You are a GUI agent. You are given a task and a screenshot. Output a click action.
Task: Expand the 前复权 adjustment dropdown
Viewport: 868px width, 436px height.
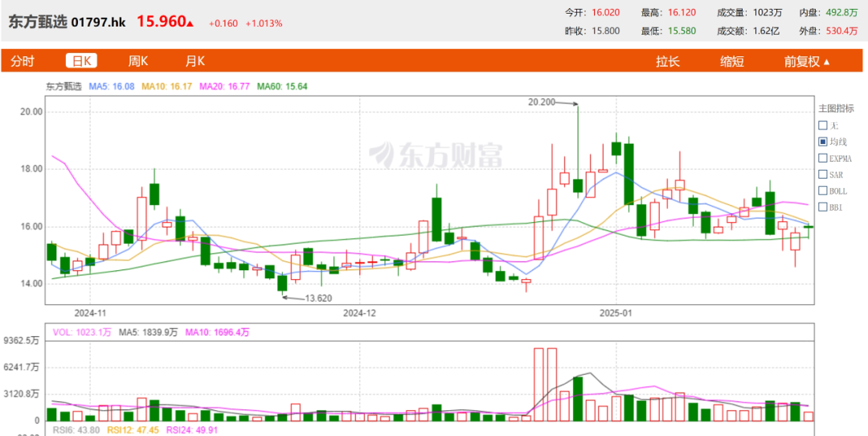pyautogui.click(x=807, y=61)
